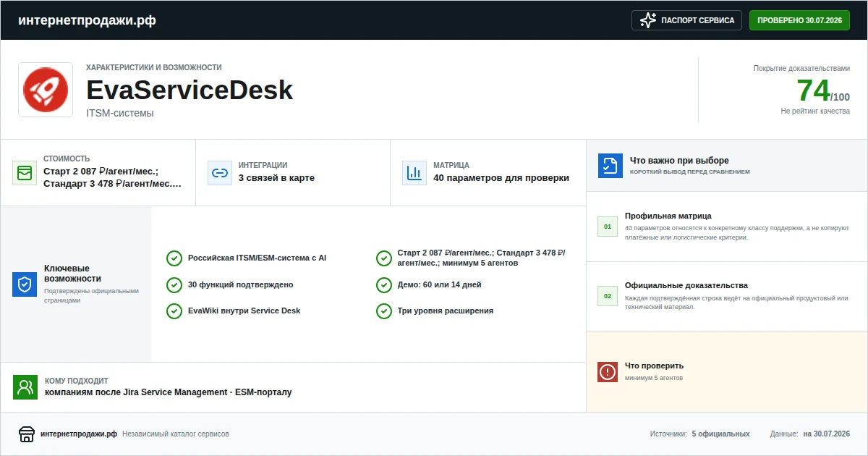Click the Кому подходит people icon

point(25,387)
